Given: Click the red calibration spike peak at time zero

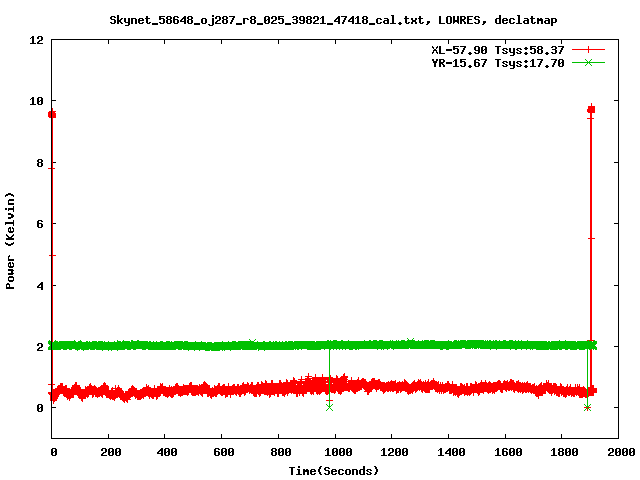Looking at the screenshot, I should tap(52, 114).
